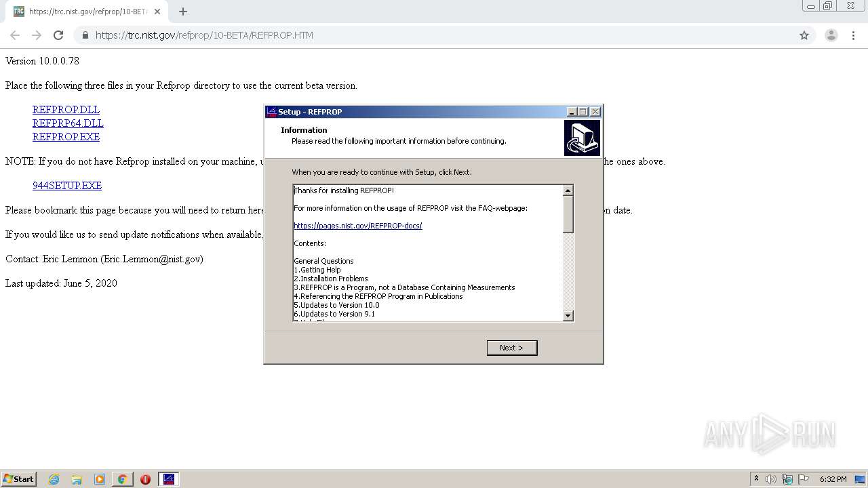Switch to REFPROP Setup taskbar button
The width and height of the screenshot is (868, 488).
(169, 479)
